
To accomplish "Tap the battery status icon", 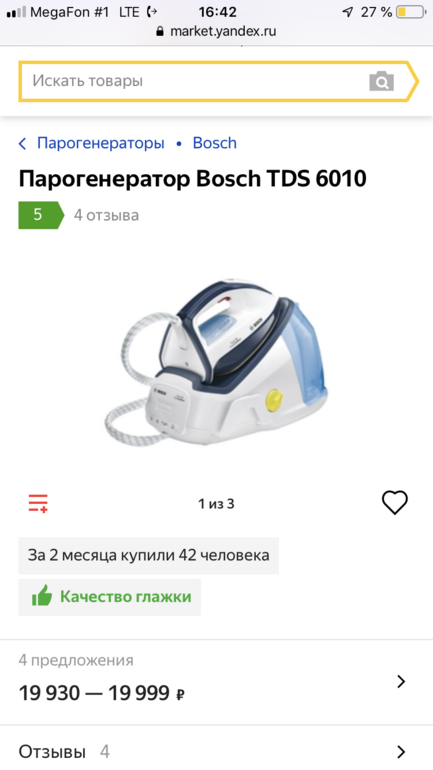I will coord(411,12).
